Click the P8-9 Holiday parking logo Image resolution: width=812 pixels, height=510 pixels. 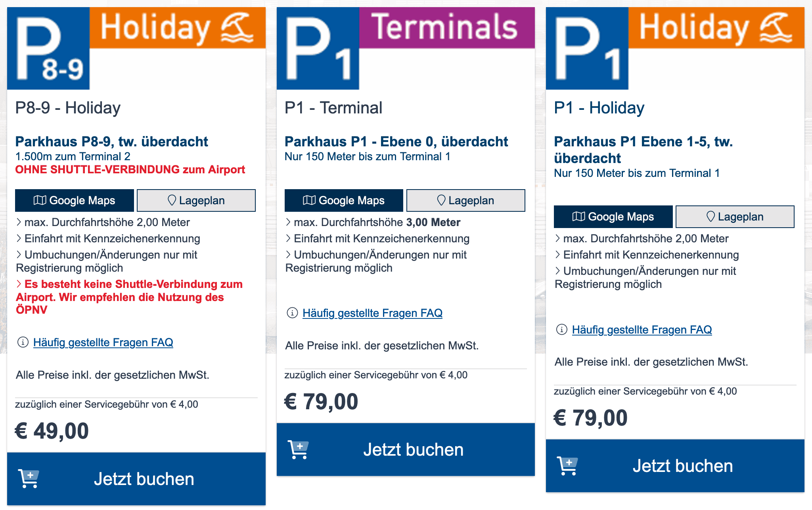(x=136, y=48)
